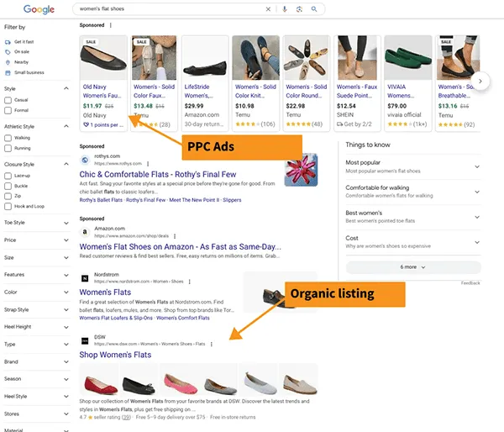Viewport: 504px width, 432px height.
Task: Show 6 more things to know
Action: (412, 266)
